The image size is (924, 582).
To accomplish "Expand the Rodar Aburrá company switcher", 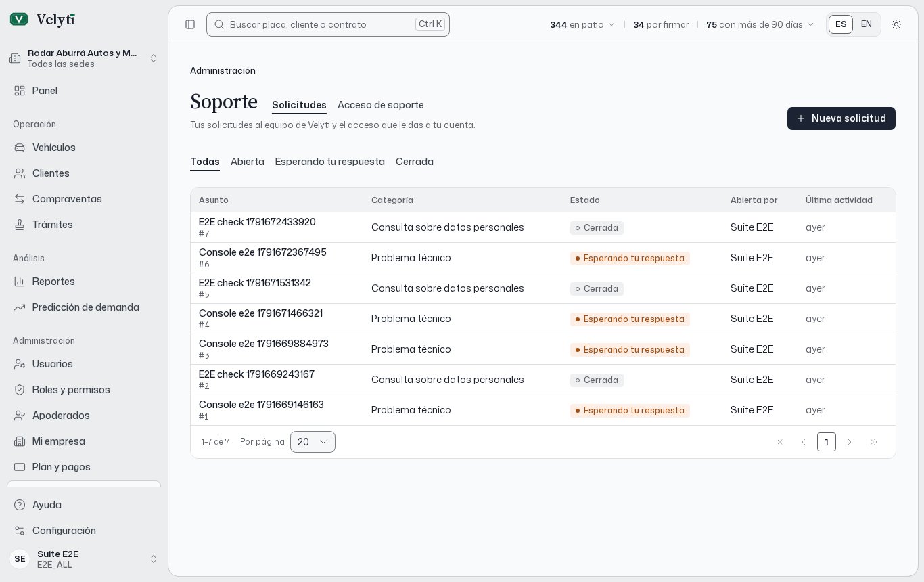I will tap(84, 58).
